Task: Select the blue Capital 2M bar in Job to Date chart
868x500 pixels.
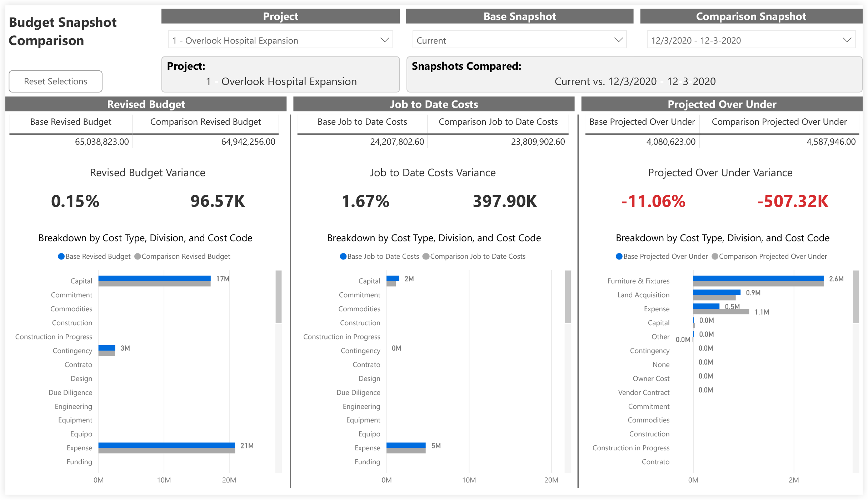Action: (x=393, y=278)
